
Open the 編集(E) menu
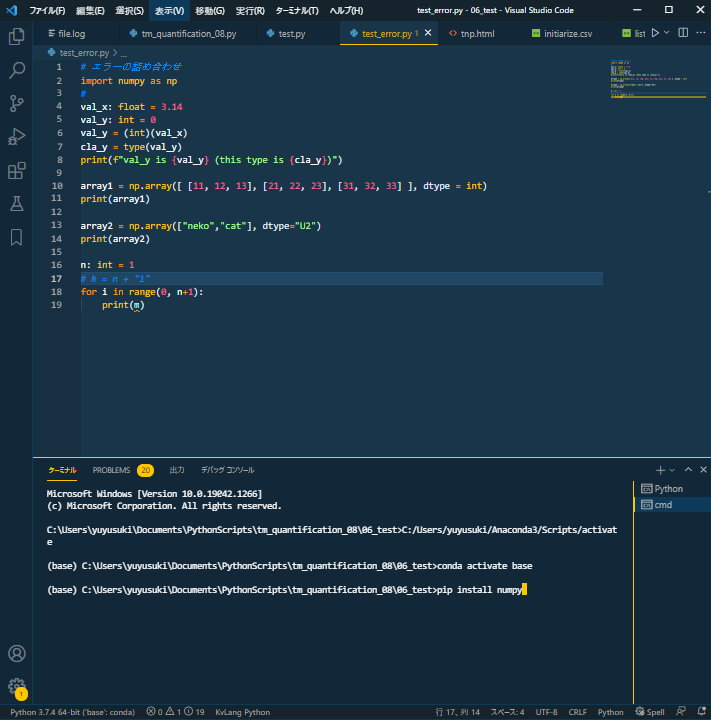pos(90,10)
